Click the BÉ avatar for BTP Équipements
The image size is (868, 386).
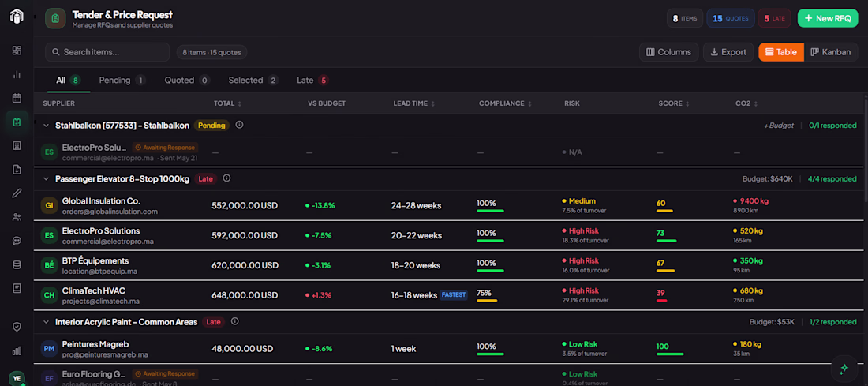point(49,265)
